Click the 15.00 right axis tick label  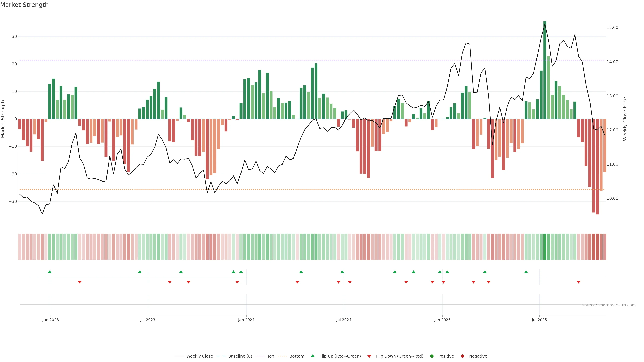pyautogui.click(x=612, y=27)
